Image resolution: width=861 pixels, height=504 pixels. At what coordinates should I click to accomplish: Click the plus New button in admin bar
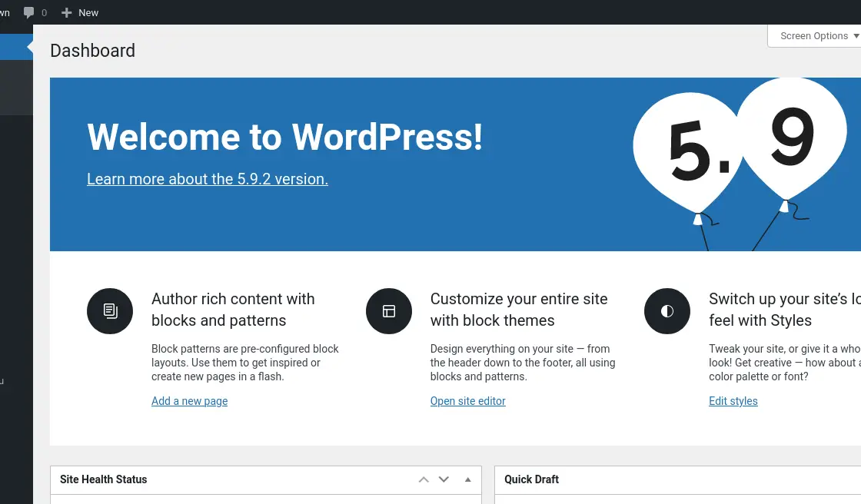coord(80,12)
